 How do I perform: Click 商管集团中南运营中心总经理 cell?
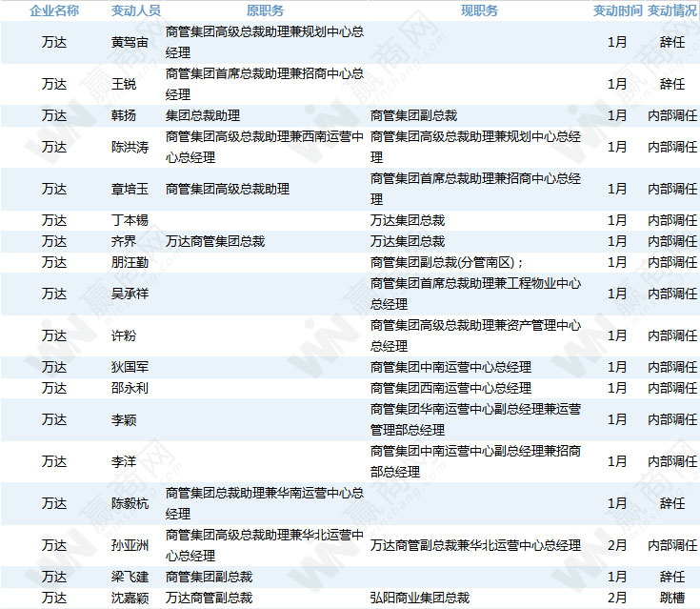pyautogui.click(x=450, y=367)
